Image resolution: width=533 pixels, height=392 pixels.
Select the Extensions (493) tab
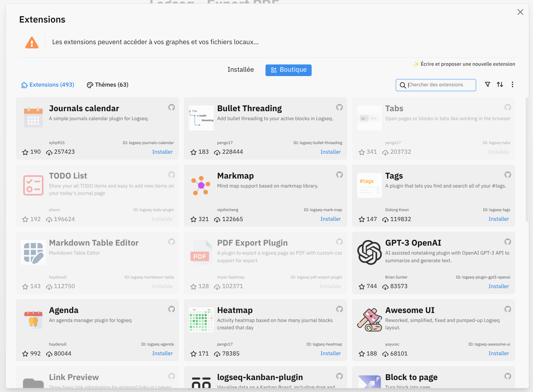pyautogui.click(x=48, y=85)
